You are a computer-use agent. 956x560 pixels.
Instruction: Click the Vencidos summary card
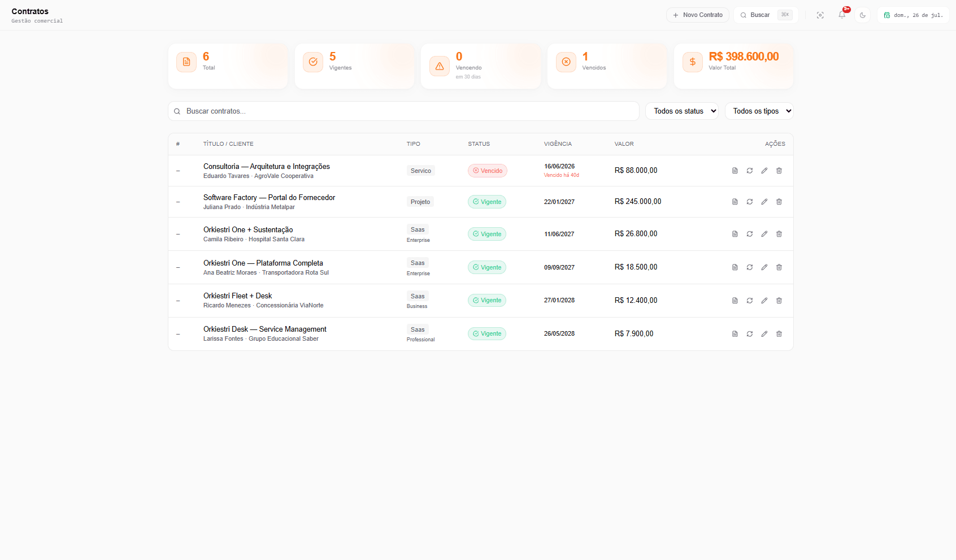click(607, 66)
